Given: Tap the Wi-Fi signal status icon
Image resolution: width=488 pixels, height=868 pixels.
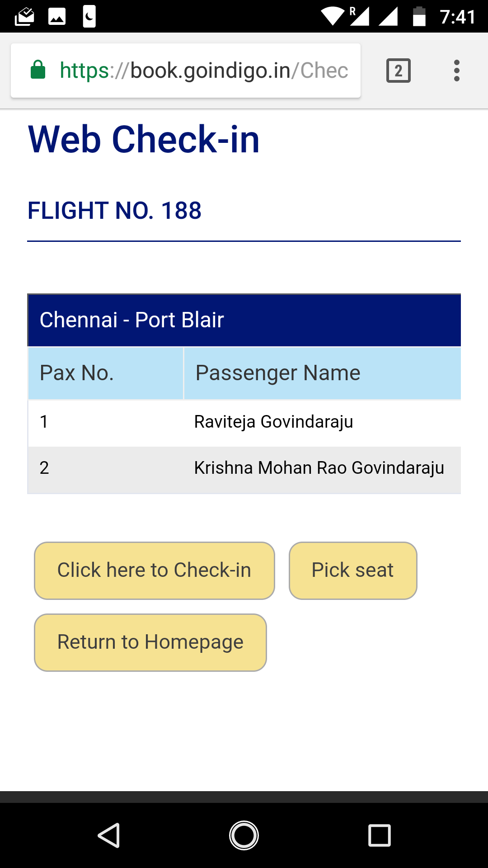Looking at the screenshot, I should tap(333, 16).
